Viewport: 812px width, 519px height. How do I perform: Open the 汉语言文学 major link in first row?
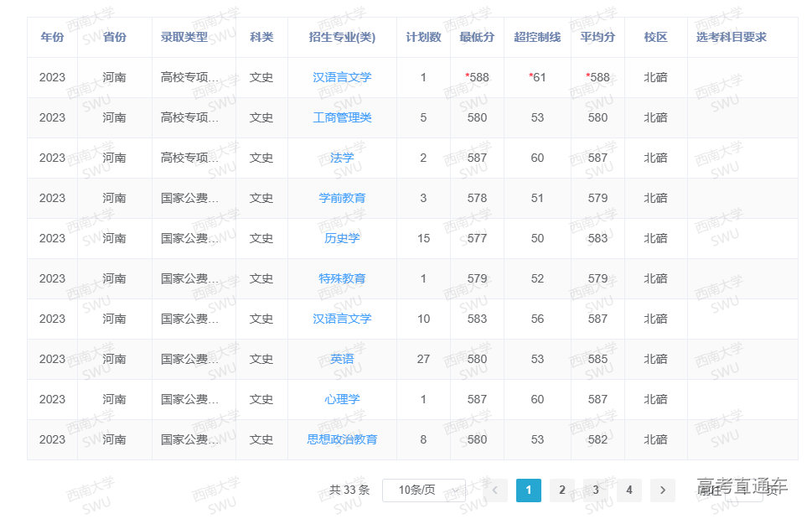[342, 77]
